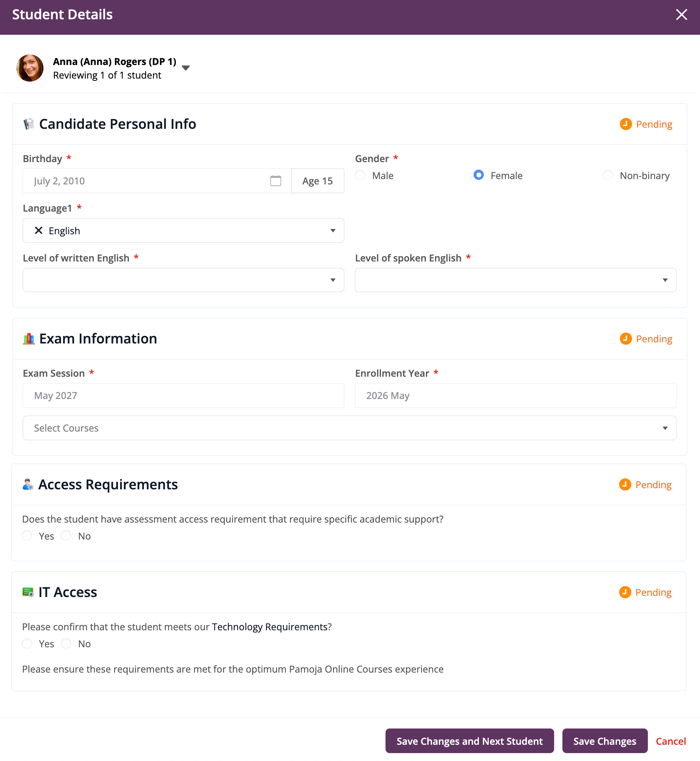Image resolution: width=700 pixels, height=761 pixels.
Task: Open the Technology Requirements link
Action: 270,627
